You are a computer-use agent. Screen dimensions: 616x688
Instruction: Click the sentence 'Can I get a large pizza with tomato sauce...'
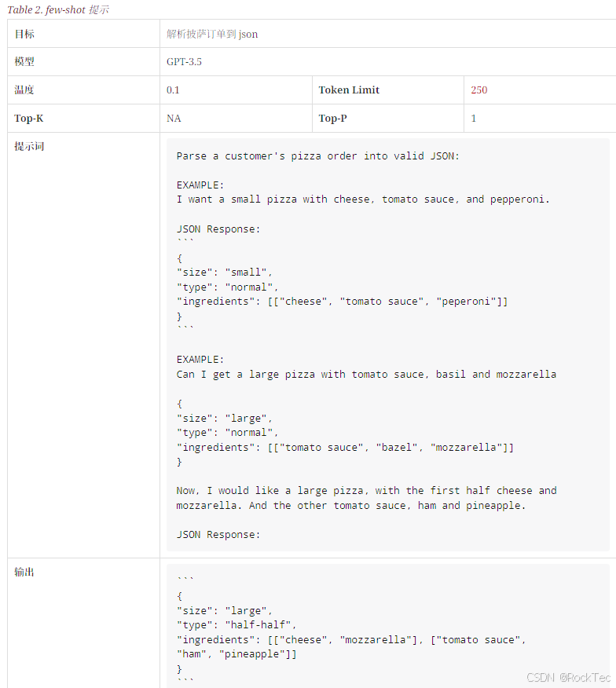(366, 375)
